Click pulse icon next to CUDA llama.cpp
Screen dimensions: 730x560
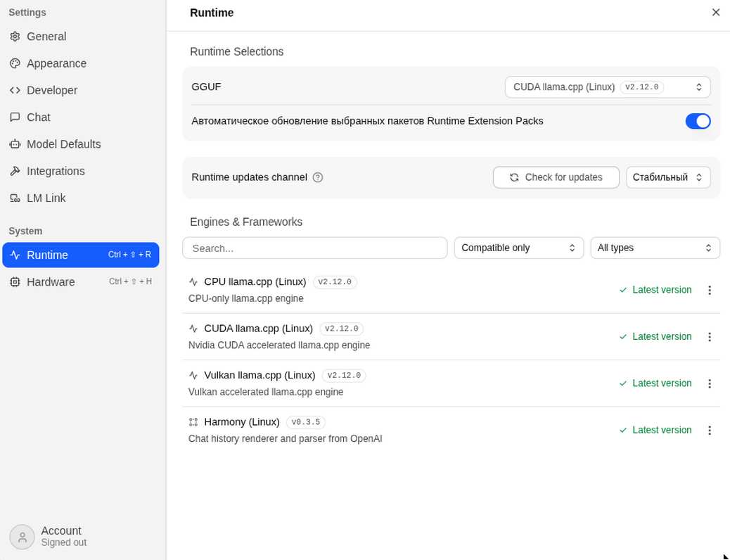pyautogui.click(x=193, y=329)
